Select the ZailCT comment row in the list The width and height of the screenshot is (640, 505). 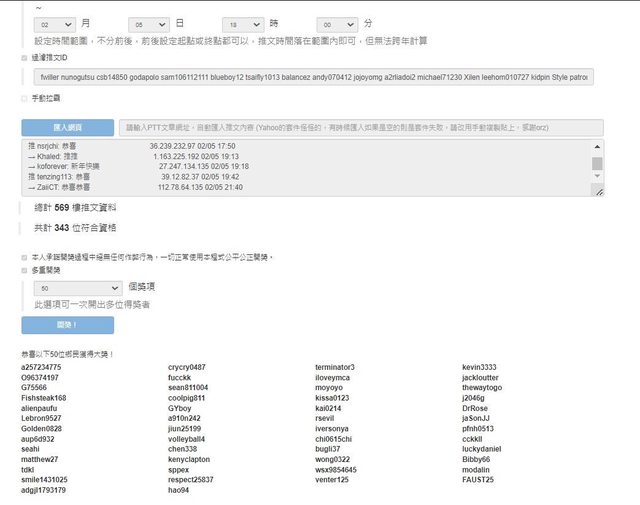click(x=150, y=186)
